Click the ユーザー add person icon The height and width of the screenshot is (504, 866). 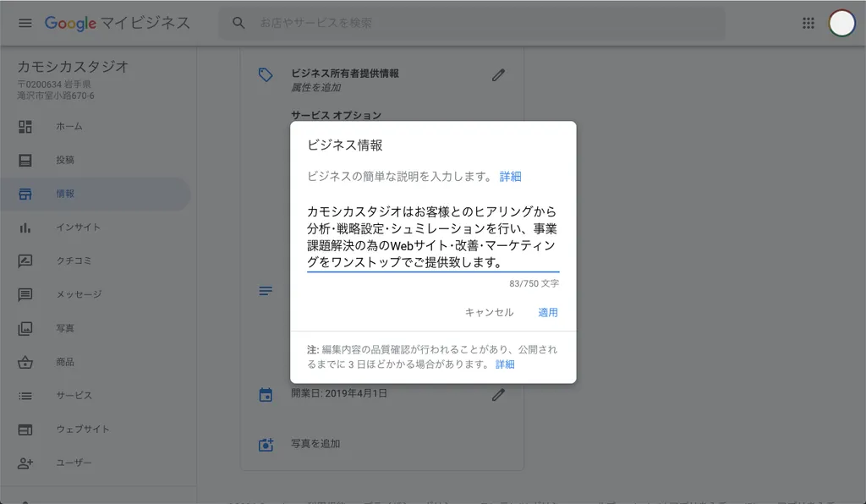click(25, 463)
